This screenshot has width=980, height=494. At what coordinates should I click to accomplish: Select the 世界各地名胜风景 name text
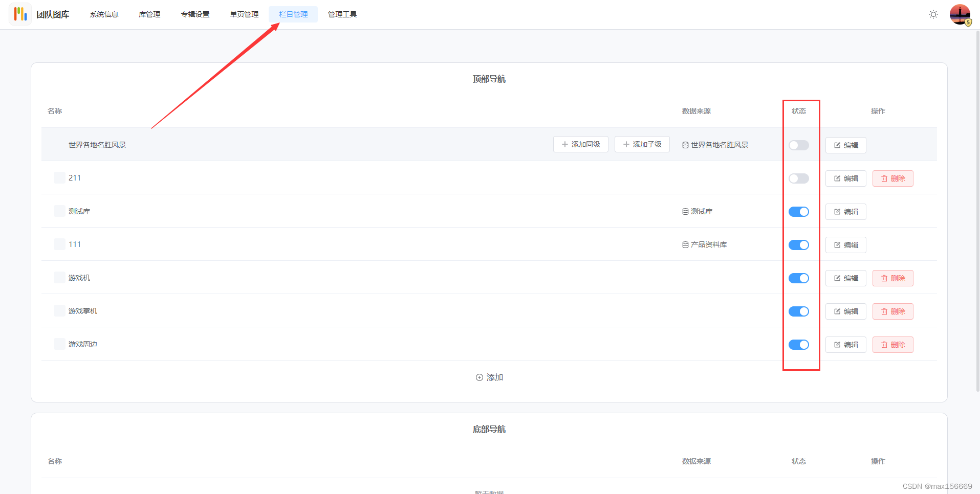pyautogui.click(x=97, y=145)
